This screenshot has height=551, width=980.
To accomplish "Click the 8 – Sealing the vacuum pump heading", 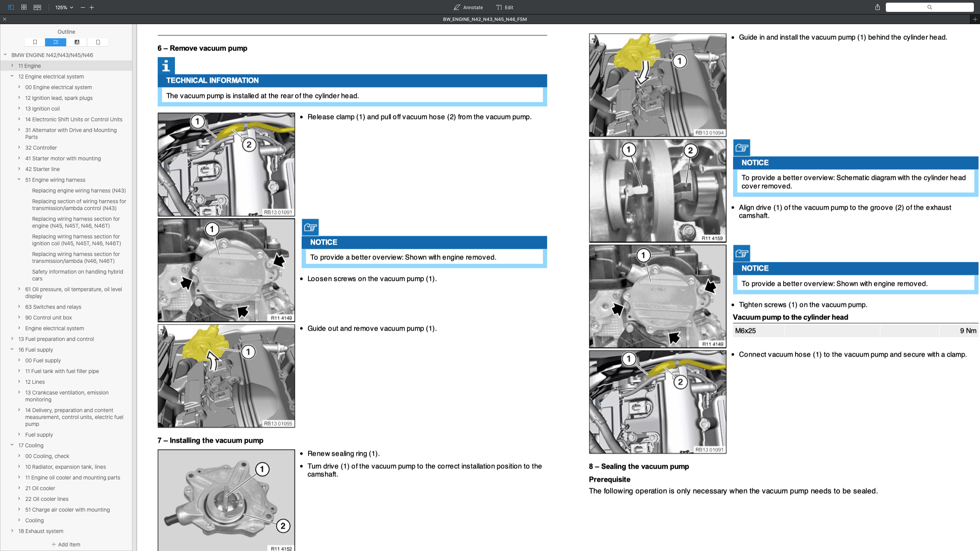I will point(639,466).
